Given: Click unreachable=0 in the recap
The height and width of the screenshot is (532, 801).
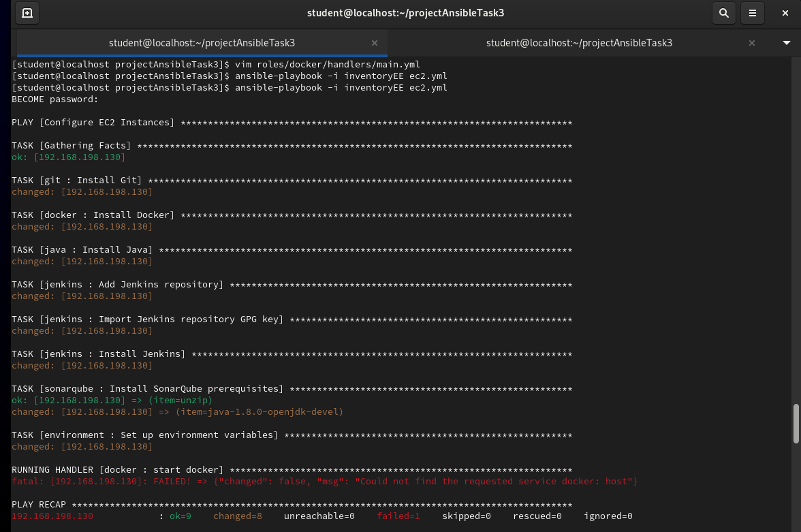Looking at the screenshot, I should click(319, 516).
